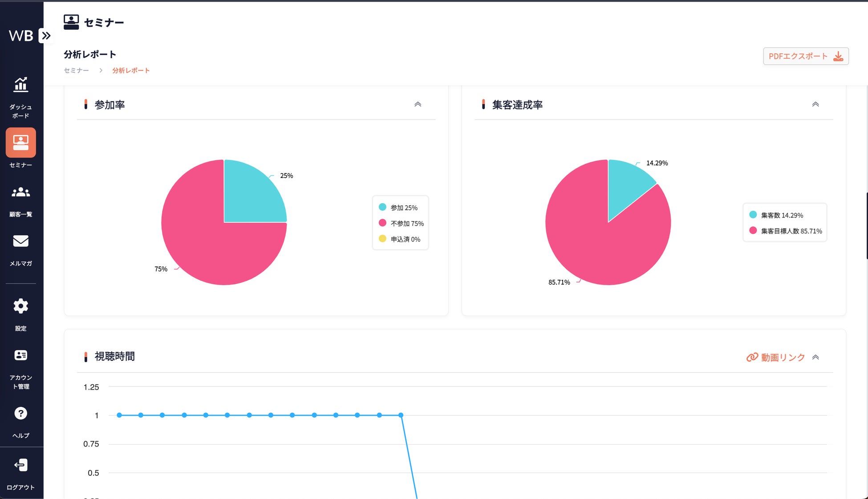868x499 pixels.
Task: Go to セミナー breadcrumb link
Action: pyautogui.click(x=76, y=71)
